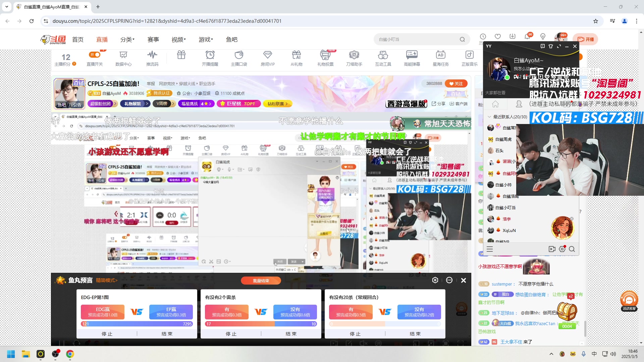Expand the 视频 video dropdown
The image size is (644, 362).
point(179,40)
